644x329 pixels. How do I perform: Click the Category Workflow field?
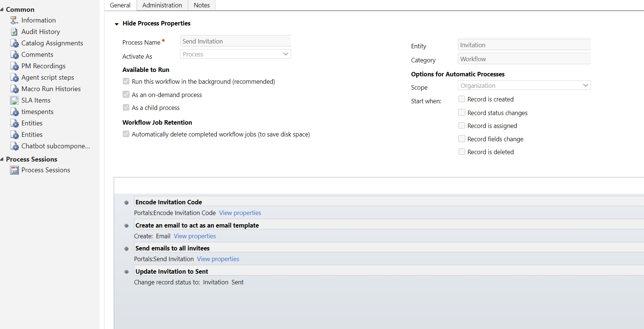[524, 59]
